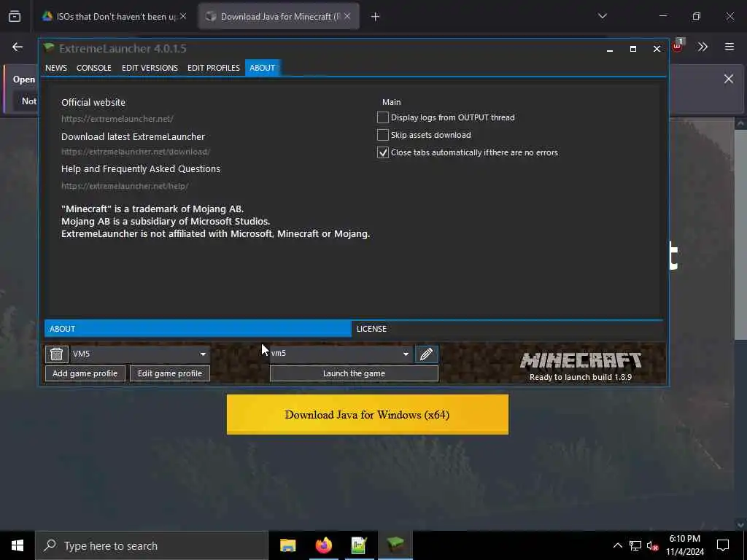Image resolution: width=747 pixels, height=560 pixels.
Task: Dismiss the browser notification bar
Action: coord(729,79)
